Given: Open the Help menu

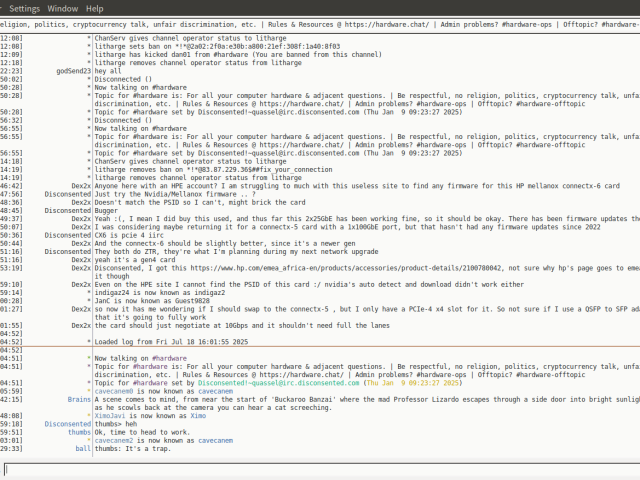Looking at the screenshot, I should click(x=94, y=9).
